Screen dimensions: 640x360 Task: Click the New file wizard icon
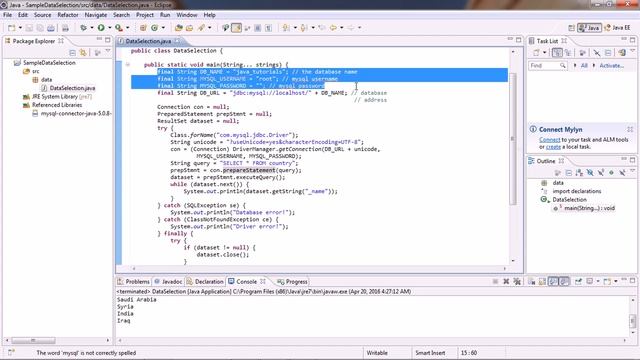point(11,28)
